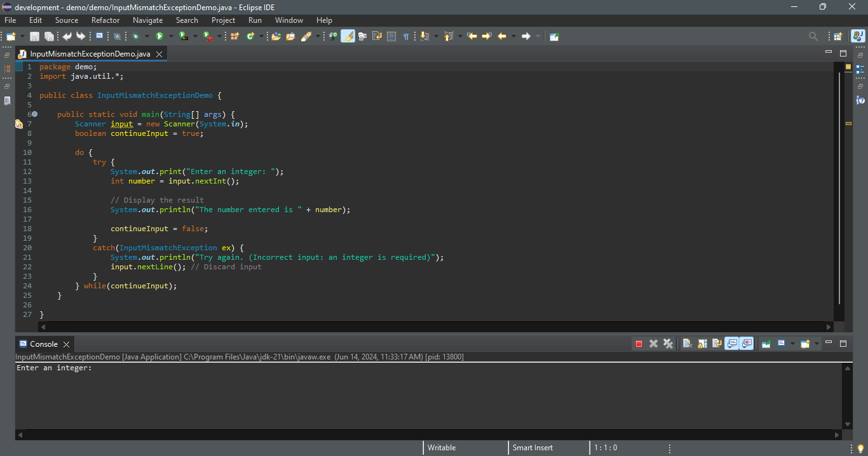
Task: Click Remove All Terminated Launches icon
Action: coord(668,344)
